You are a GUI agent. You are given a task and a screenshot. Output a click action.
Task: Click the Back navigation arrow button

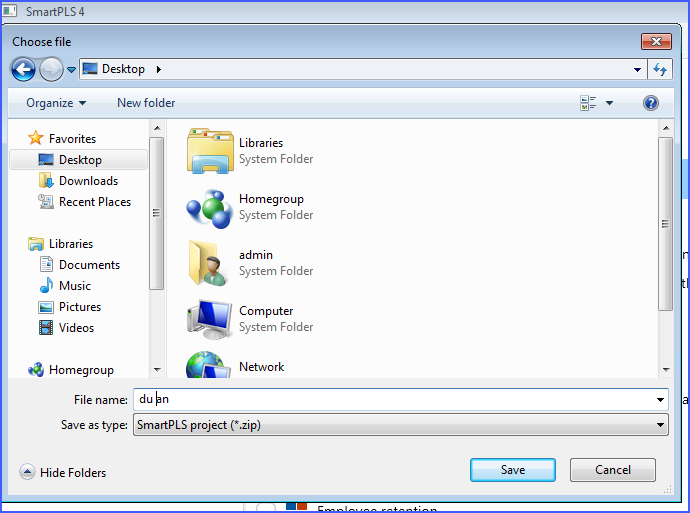point(23,69)
